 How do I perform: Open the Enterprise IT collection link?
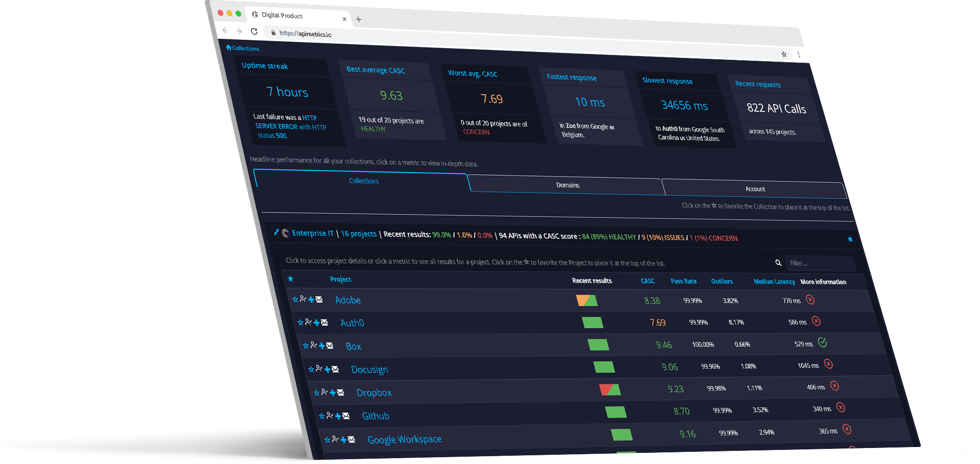pyautogui.click(x=312, y=233)
